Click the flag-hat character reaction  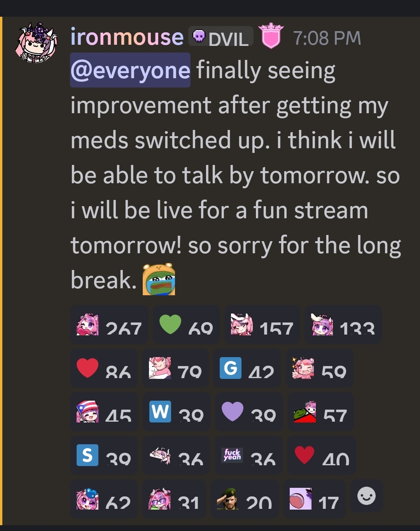pyautogui.click(x=104, y=412)
